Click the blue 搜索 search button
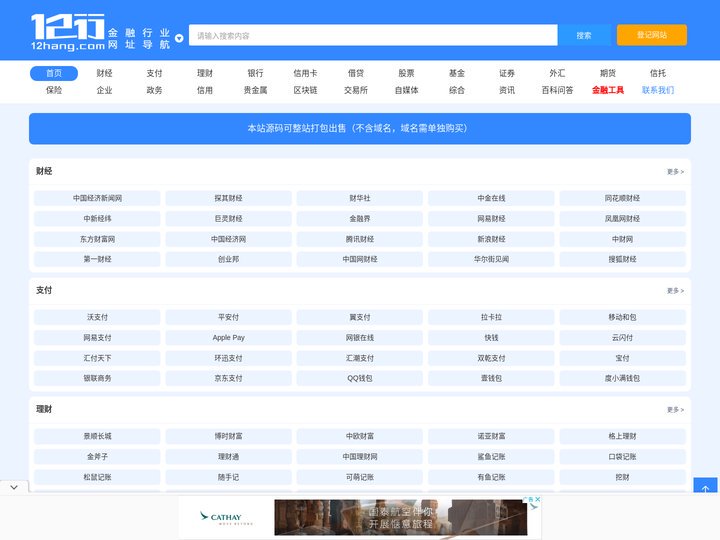This screenshot has height=540, width=720. tap(584, 35)
